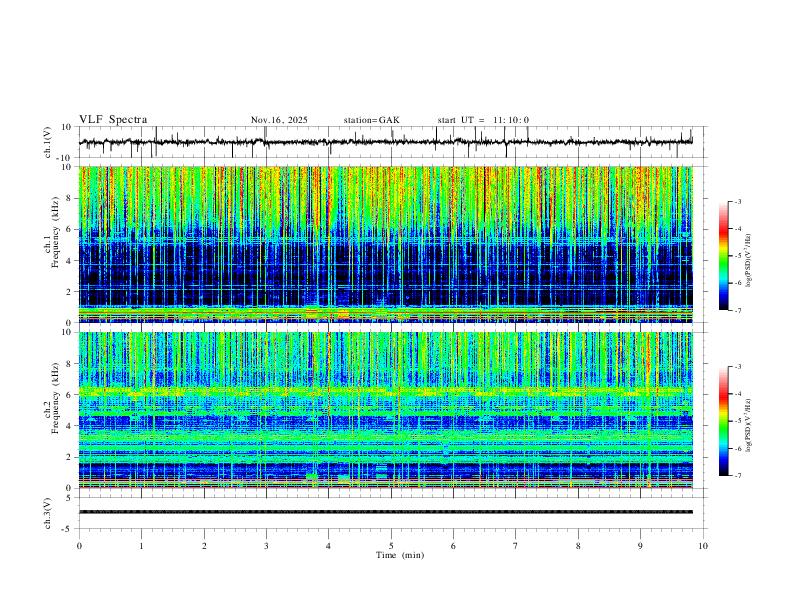Image resolution: width=792 pixels, height=612 pixels.
Task: Click the "ch.3(V)" axis label
Action: point(48,514)
